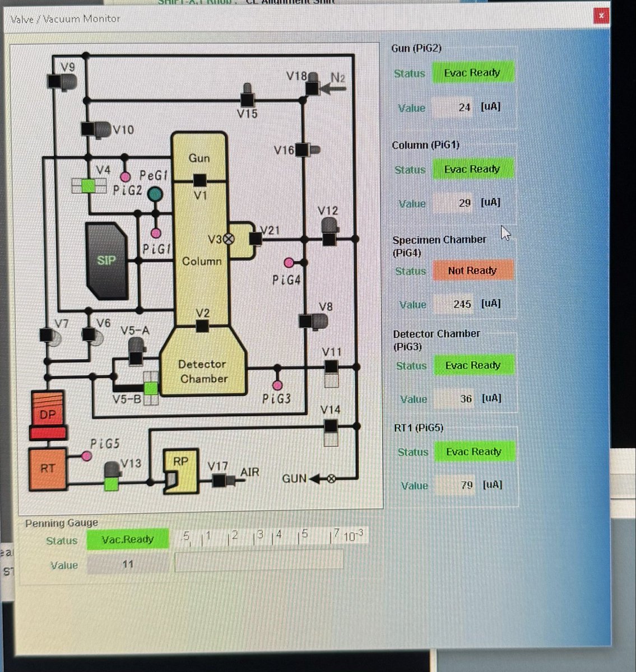This screenshot has height=672, width=636.
Task: Click the Gun section of column
Action: 199,157
